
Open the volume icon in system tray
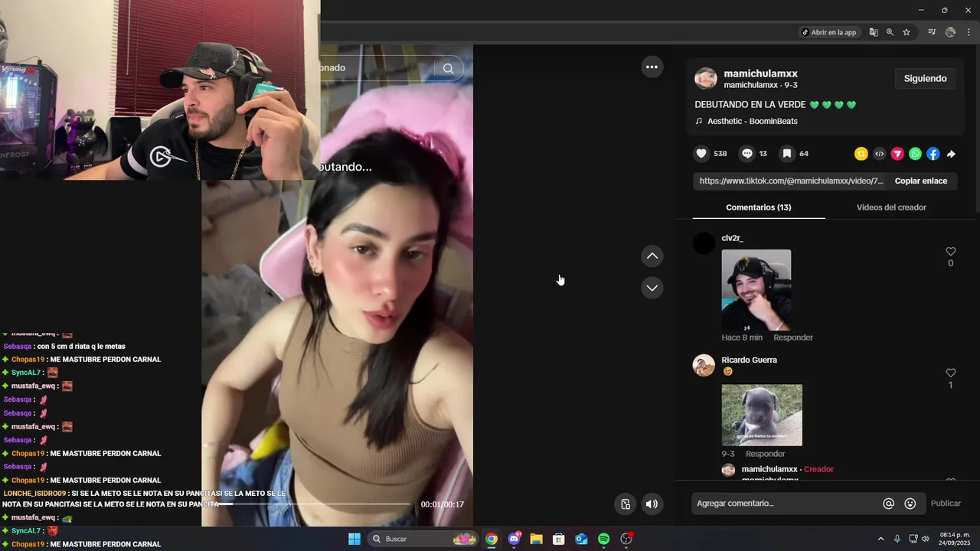pyautogui.click(x=925, y=539)
